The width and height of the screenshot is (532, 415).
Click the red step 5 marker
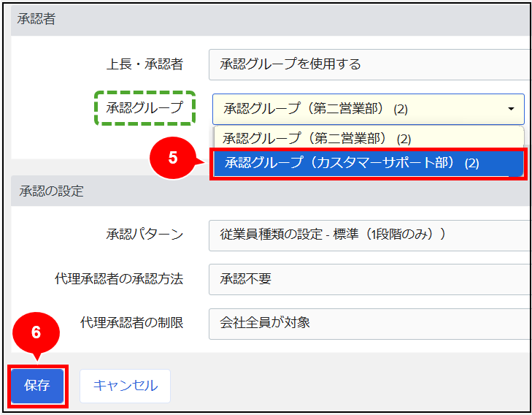(x=172, y=159)
